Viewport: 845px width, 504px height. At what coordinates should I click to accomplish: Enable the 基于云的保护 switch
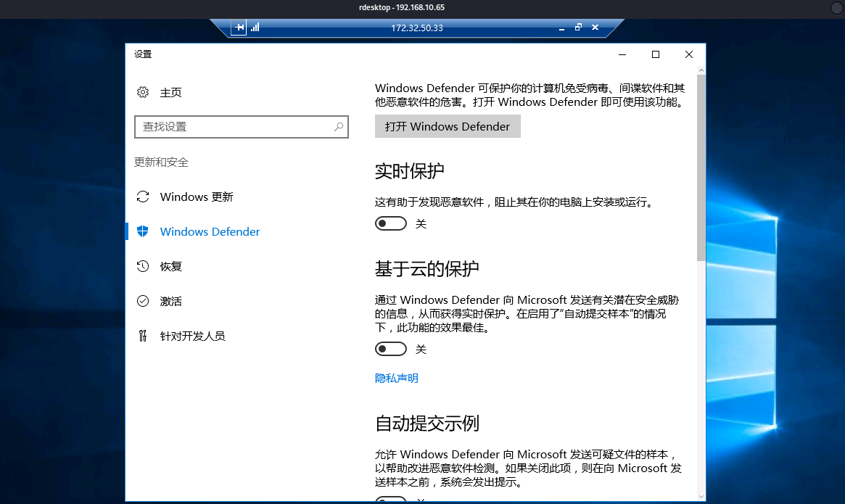tap(390, 349)
